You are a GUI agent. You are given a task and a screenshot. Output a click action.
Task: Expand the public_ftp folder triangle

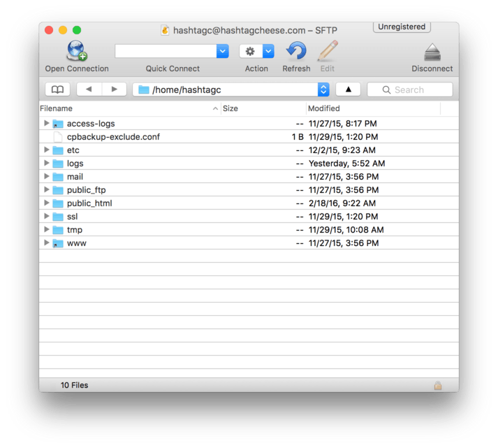[x=46, y=189]
